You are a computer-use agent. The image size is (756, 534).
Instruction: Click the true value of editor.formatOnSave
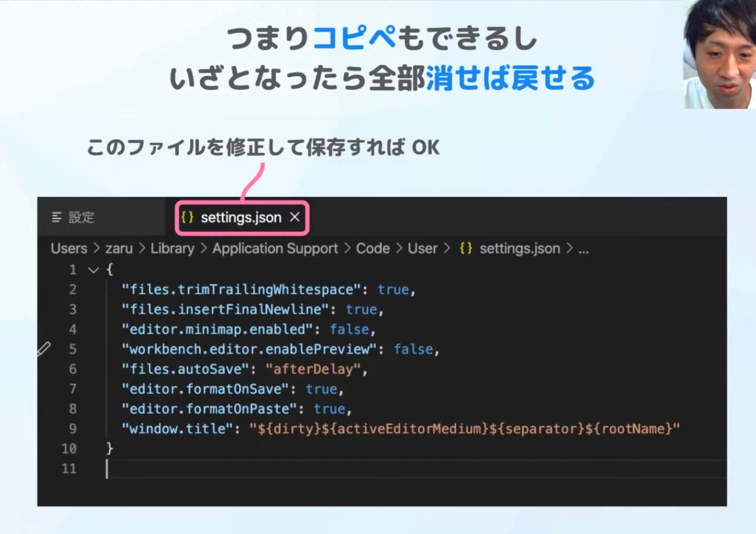[x=322, y=389]
